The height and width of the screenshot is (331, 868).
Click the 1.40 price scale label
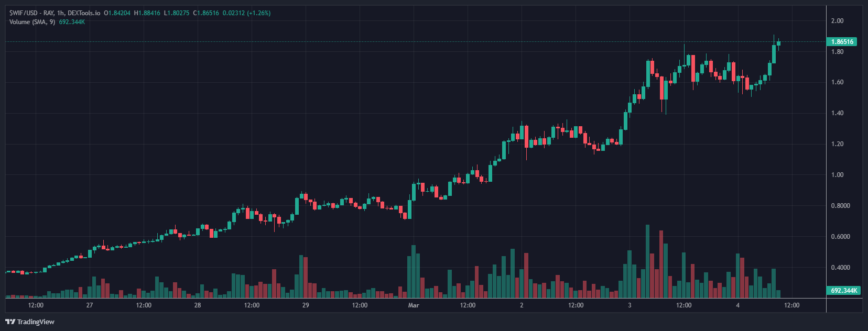tap(837, 113)
